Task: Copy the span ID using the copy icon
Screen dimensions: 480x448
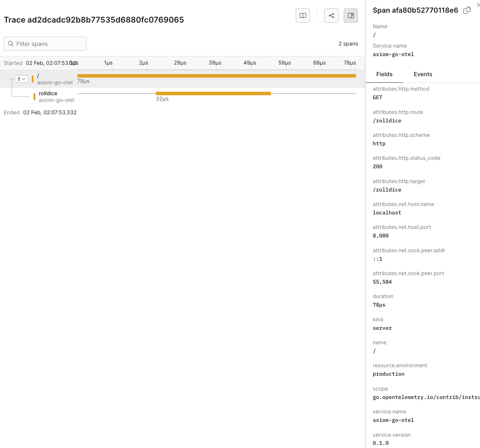Action: tap(467, 10)
